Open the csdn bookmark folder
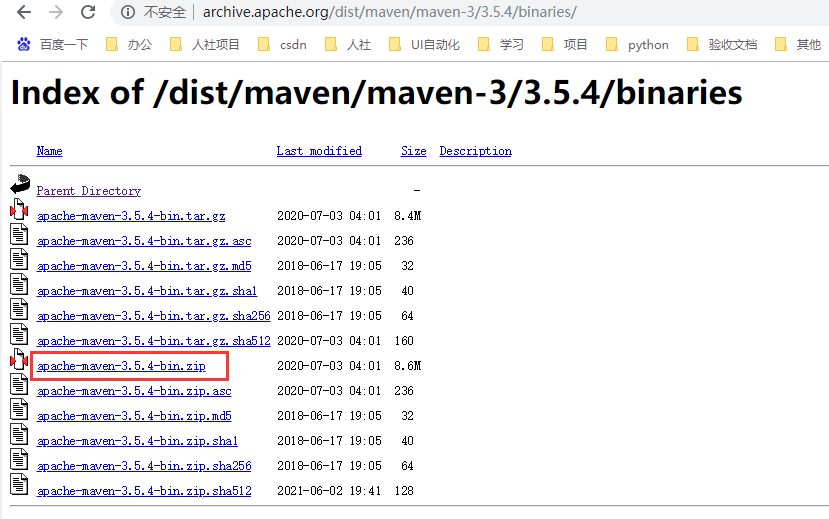829x519 pixels. tap(282, 44)
